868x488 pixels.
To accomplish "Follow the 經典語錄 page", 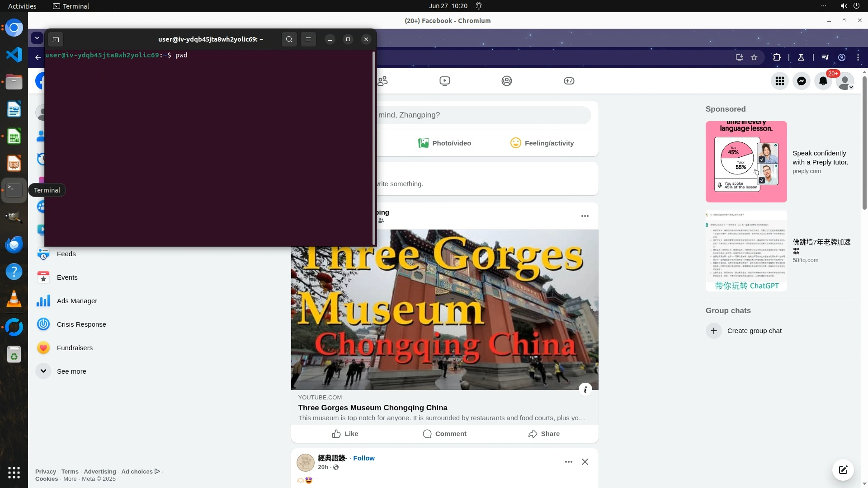I will pyautogui.click(x=363, y=458).
